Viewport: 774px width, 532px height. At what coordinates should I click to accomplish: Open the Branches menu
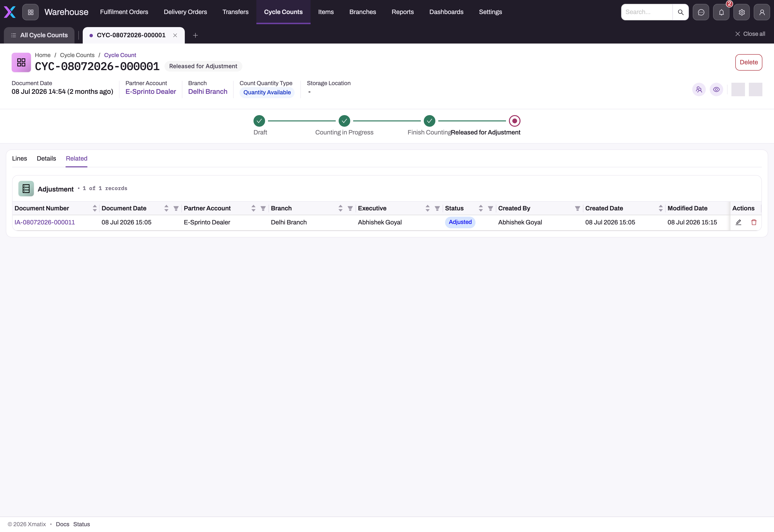point(362,12)
